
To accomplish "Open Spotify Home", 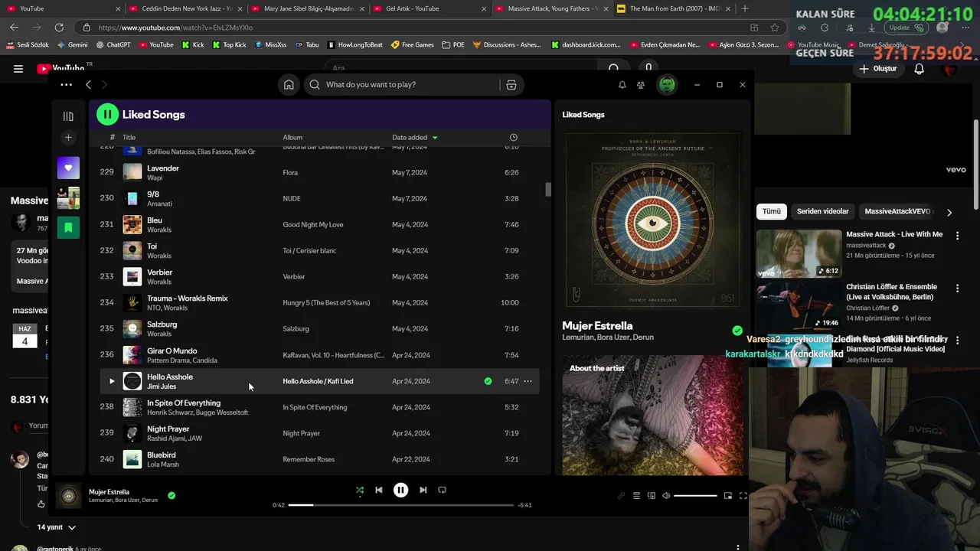I will pyautogui.click(x=289, y=85).
